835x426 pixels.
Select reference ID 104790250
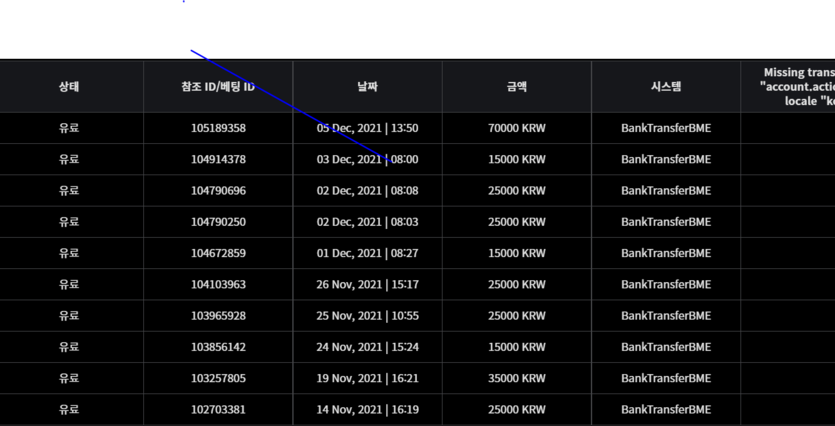pyautogui.click(x=218, y=222)
